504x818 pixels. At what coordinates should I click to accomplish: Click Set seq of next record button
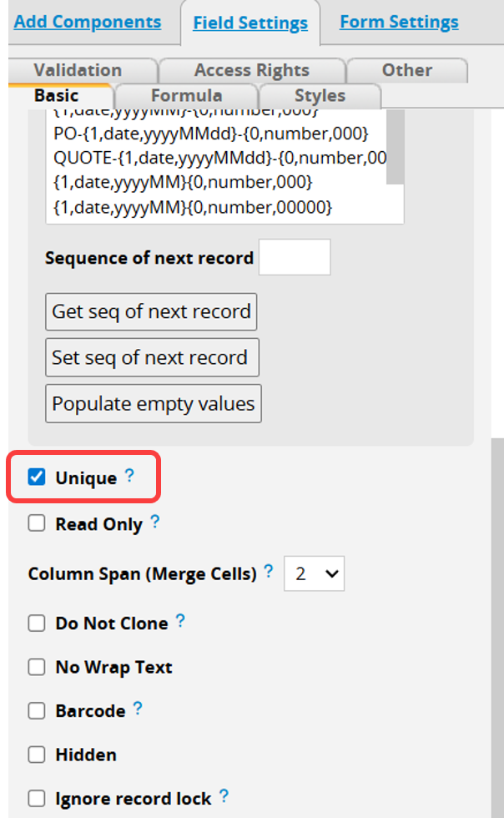tap(153, 358)
